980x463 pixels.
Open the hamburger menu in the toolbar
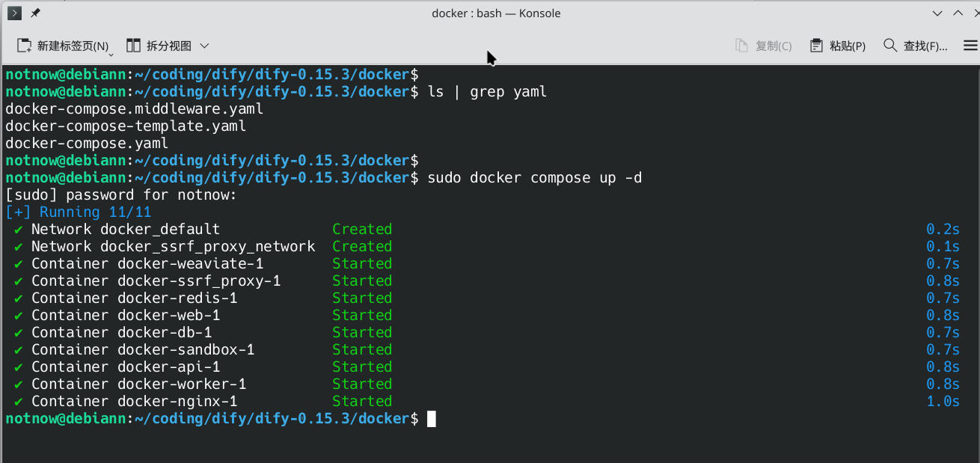tap(970, 46)
